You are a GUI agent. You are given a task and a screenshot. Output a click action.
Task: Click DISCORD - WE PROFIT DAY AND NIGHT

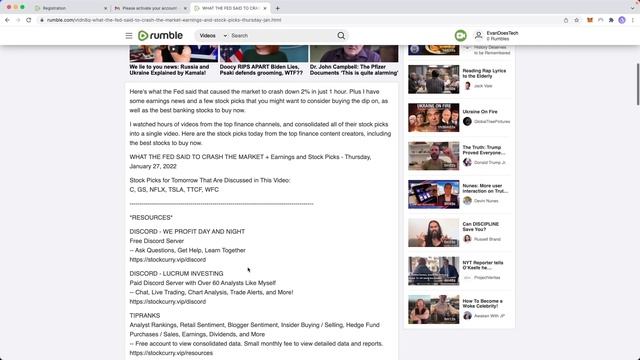(187, 231)
